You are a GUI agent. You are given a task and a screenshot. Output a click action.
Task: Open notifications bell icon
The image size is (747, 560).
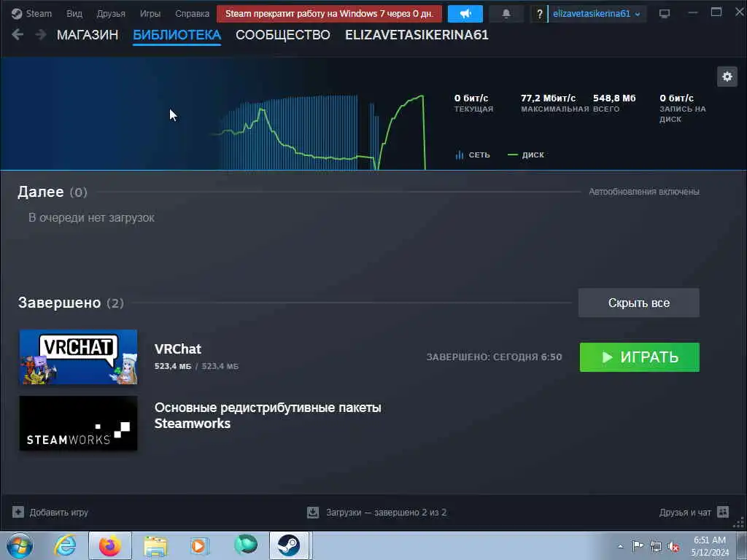tap(506, 14)
